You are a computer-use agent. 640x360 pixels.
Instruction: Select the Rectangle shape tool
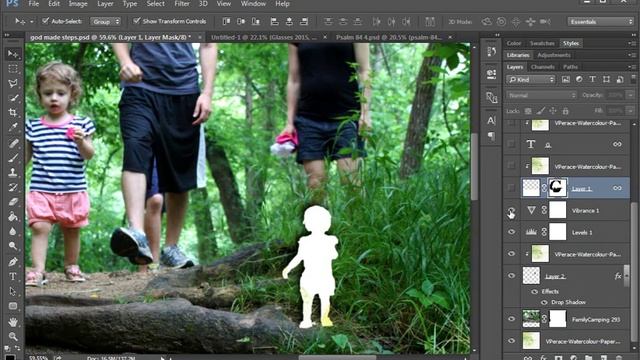[x=13, y=306]
